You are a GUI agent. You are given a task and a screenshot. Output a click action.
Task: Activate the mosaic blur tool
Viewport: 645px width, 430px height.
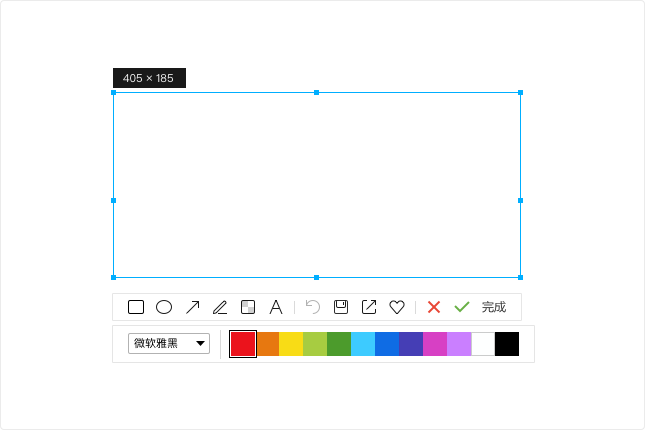click(248, 307)
